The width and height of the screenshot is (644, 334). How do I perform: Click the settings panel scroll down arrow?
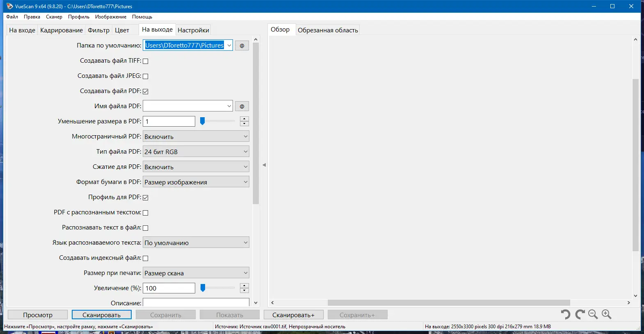(x=256, y=303)
